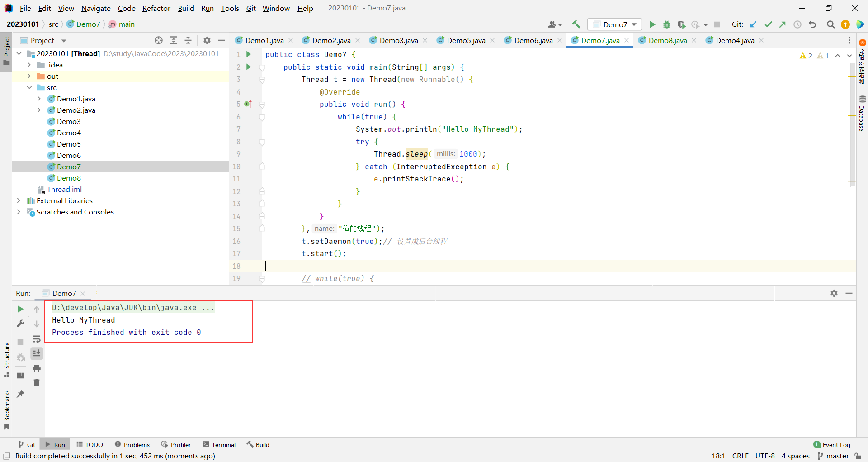Run Demo7 with the green play button
This screenshot has width=868, height=462.
pos(652,24)
